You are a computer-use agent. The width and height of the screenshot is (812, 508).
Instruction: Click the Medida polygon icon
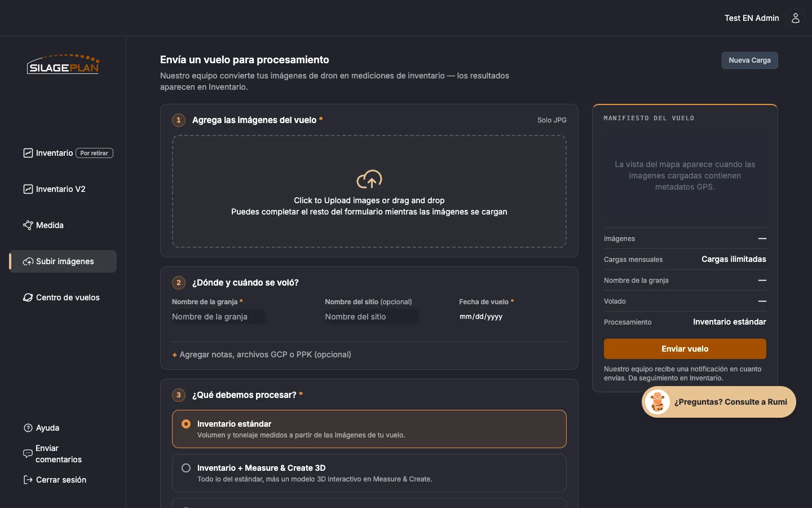[28, 225]
